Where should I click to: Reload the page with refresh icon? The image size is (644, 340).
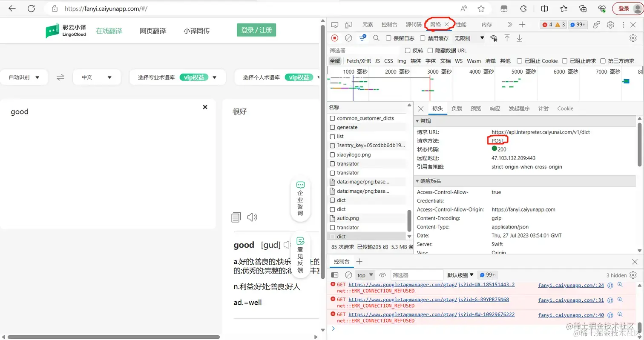pos(31,9)
